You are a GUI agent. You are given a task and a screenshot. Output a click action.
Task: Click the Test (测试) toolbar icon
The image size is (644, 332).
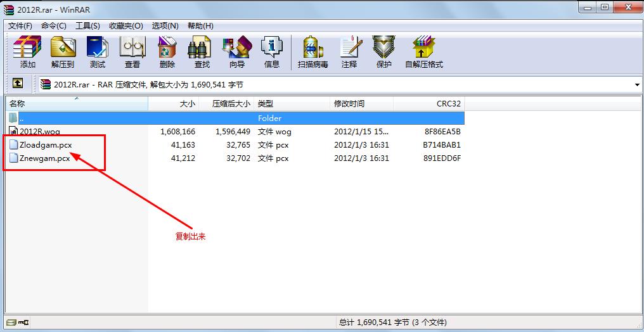point(98,47)
